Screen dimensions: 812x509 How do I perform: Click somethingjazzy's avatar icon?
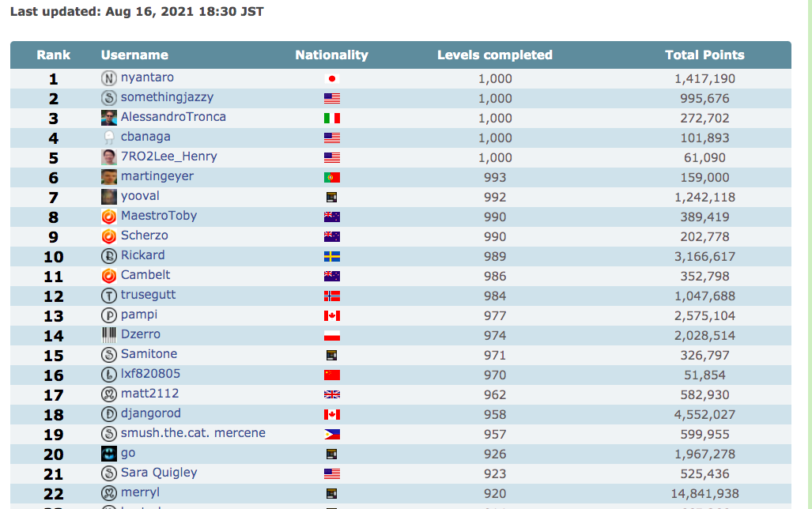coord(109,98)
